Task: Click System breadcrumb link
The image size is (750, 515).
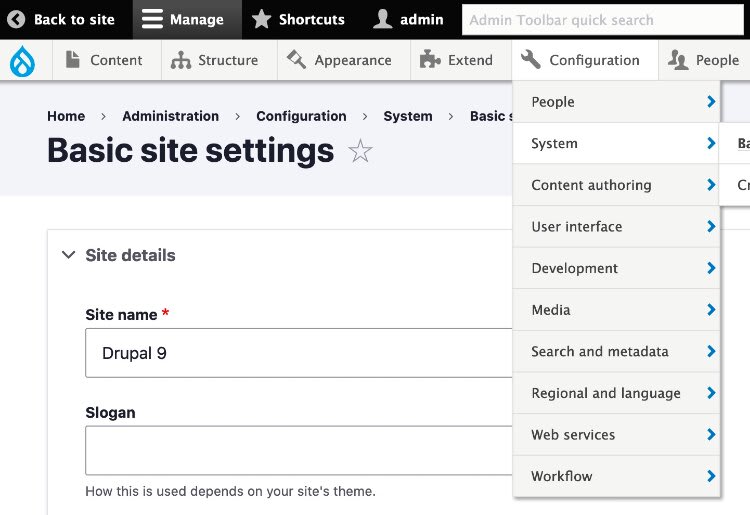Action: pyautogui.click(x=408, y=116)
